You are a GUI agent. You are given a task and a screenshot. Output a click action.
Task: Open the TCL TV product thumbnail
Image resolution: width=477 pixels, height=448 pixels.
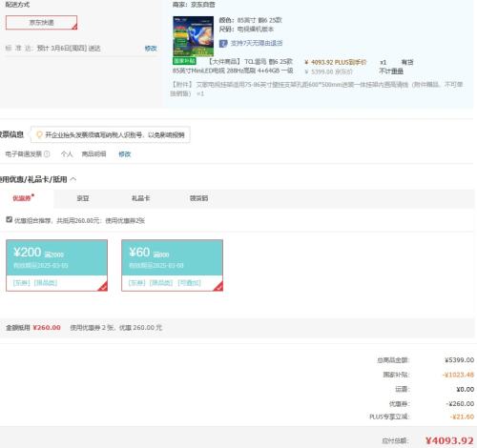click(193, 36)
